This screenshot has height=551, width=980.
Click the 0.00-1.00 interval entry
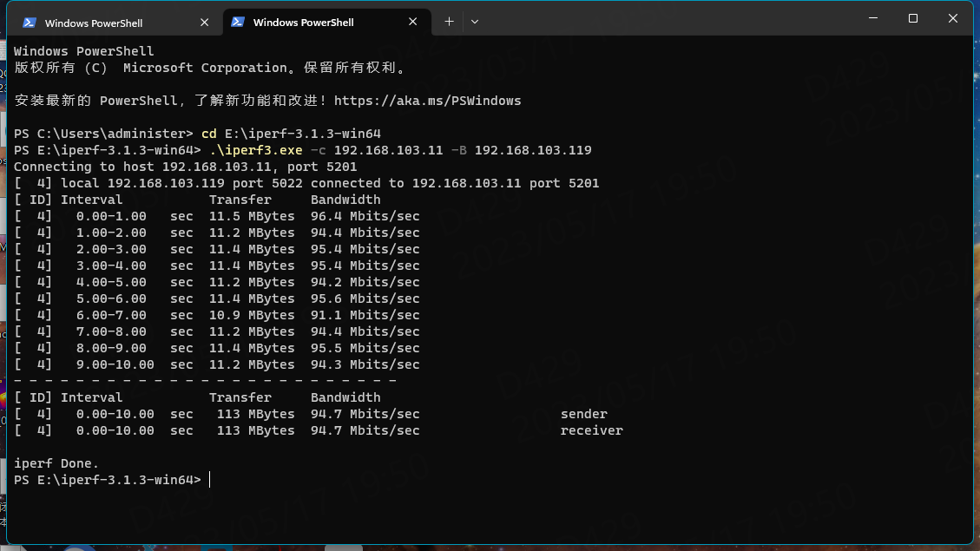coord(111,216)
